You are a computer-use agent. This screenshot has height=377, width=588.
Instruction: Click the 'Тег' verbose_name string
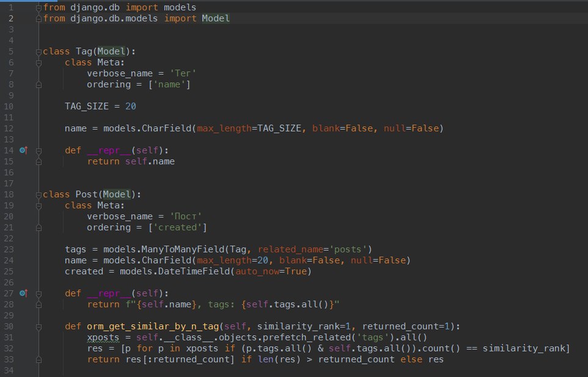(x=183, y=73)
